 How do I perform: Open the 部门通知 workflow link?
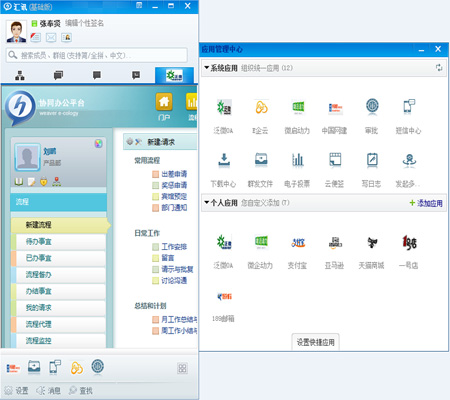pyautogui.click(x=174, y=208)
